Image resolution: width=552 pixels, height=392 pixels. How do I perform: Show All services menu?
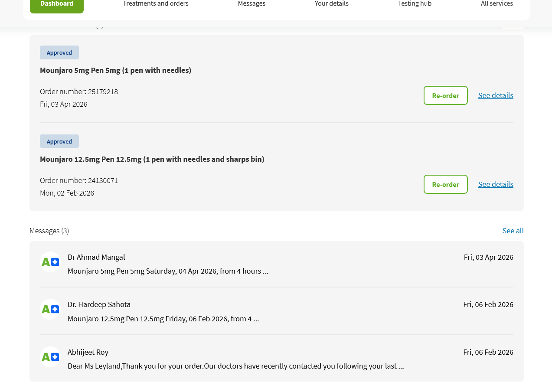click(x=496, y=4)
